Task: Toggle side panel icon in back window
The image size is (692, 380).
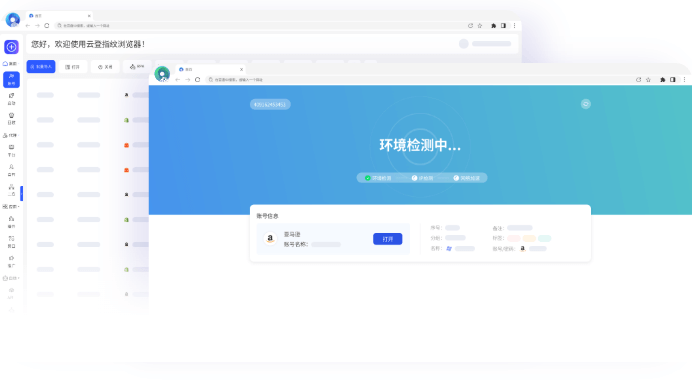Action: pos(504,26)
